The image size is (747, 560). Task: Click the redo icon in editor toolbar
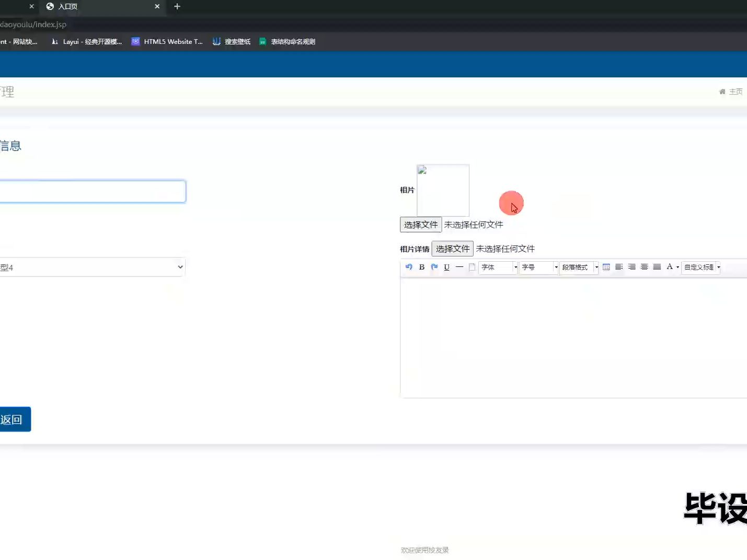tap(434, 267)
